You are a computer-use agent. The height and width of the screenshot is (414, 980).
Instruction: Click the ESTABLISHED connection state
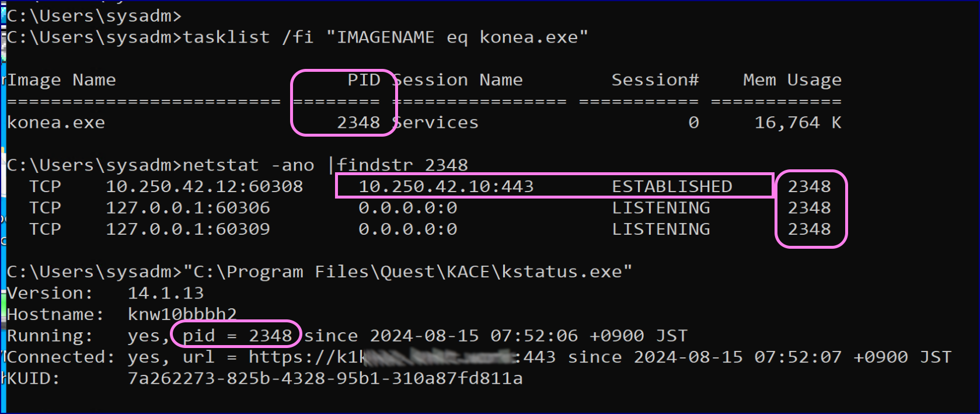[672, 186]
